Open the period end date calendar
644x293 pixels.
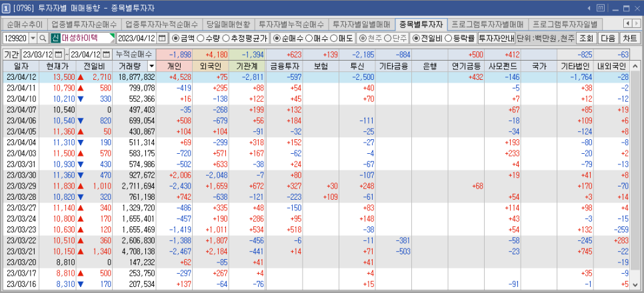coord(106,54)
